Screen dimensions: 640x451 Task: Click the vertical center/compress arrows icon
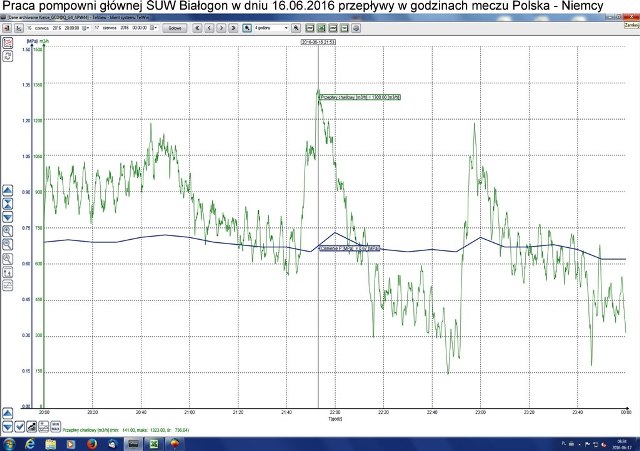[8, 203]
